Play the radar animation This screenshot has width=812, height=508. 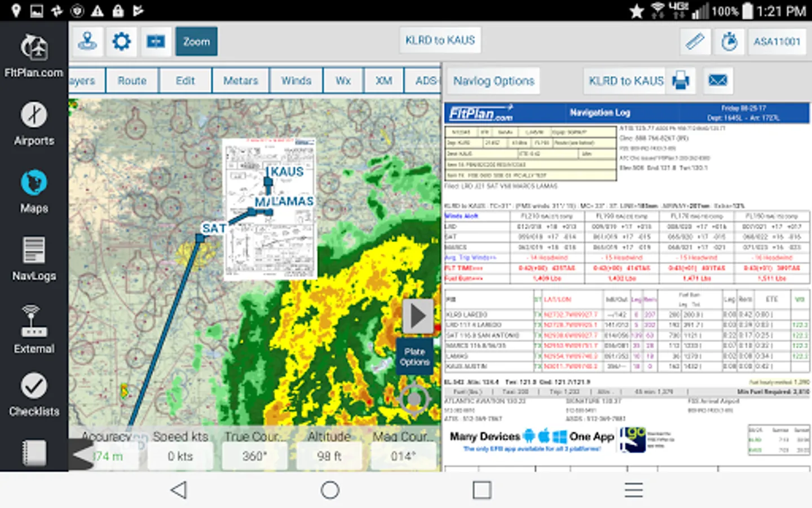[418, 316]
